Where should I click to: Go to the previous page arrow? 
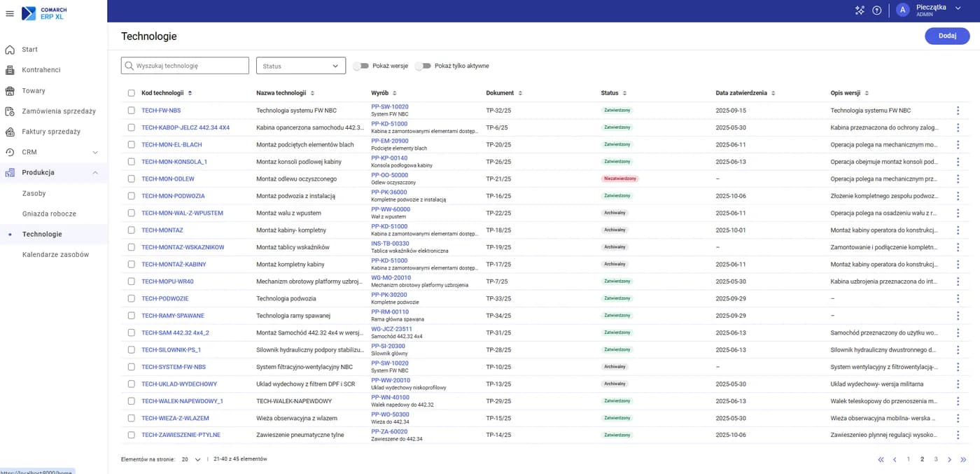[x=895, y=459]
